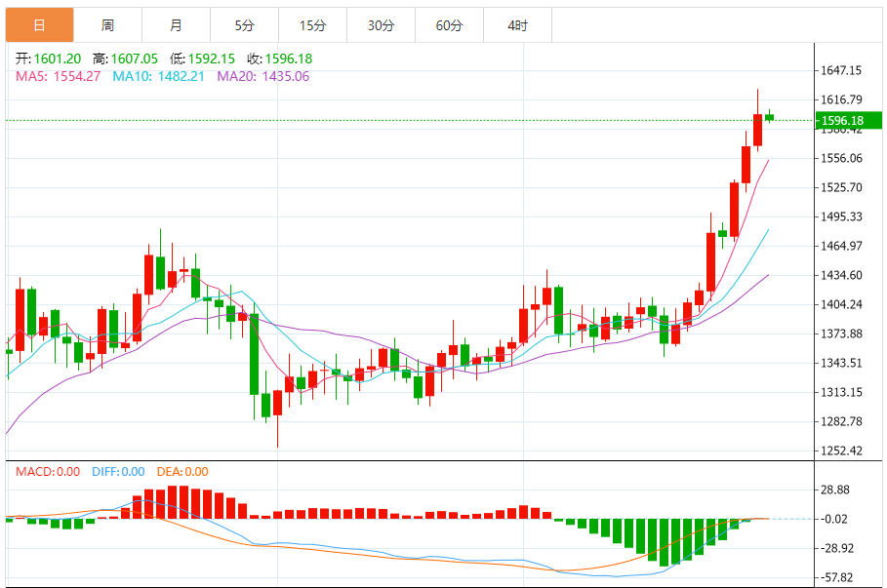Select the 日 daily timeframe tab
This screenshot has width=887, height=588.
[x=40, y=25]
